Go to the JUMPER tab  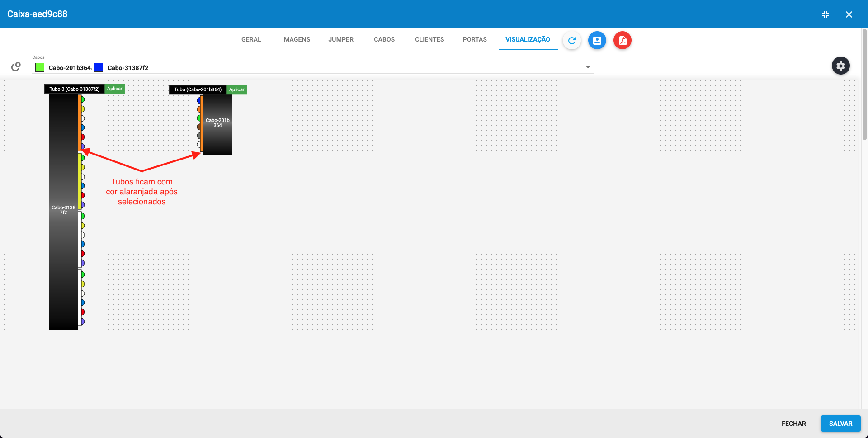point(341,39)
